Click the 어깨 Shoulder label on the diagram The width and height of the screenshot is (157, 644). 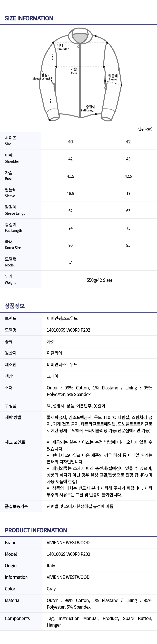click(x=62, y=47)
